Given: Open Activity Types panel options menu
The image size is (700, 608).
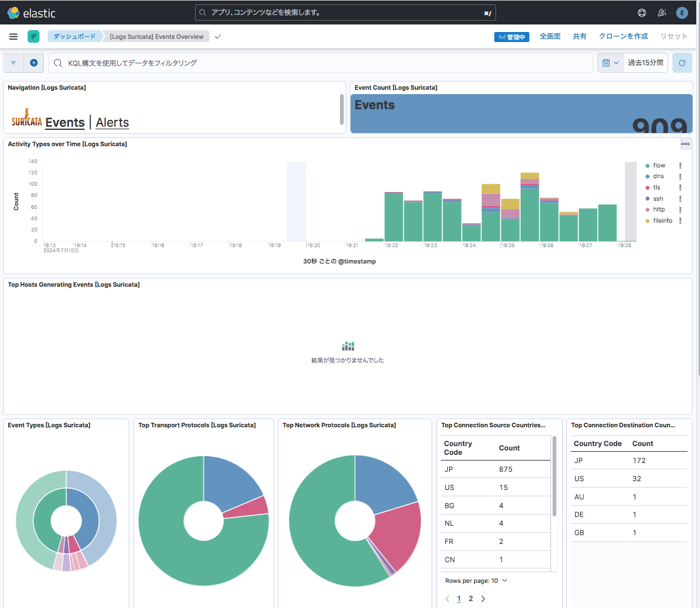Looking at the screenshot, I should tap(686, 144).
